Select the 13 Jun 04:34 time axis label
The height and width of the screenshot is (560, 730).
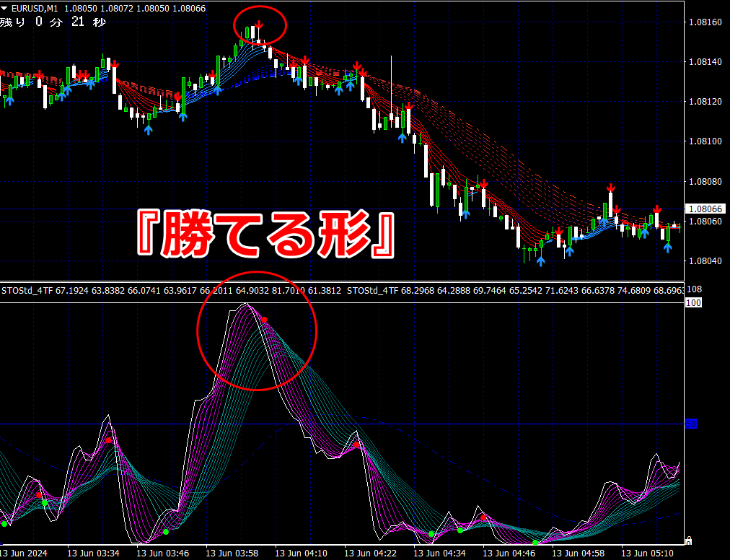440,553
